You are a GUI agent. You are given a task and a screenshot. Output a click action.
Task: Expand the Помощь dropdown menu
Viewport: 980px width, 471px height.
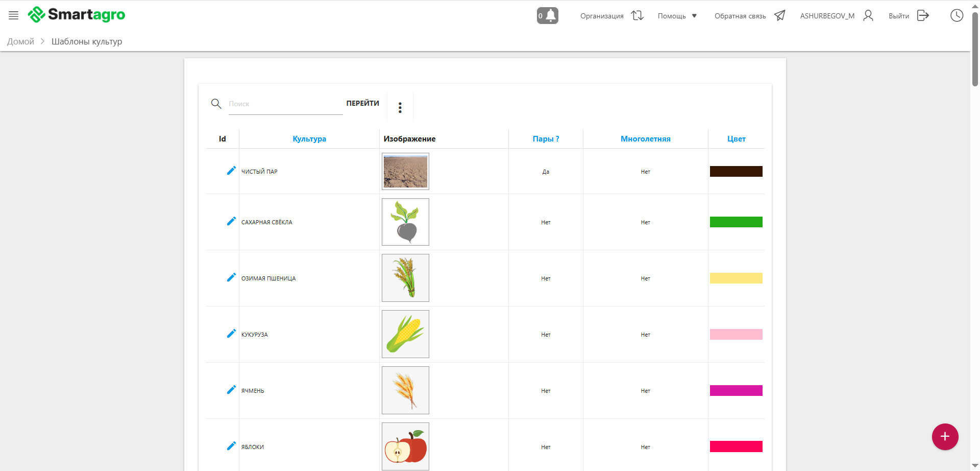[x=677, y=16]
